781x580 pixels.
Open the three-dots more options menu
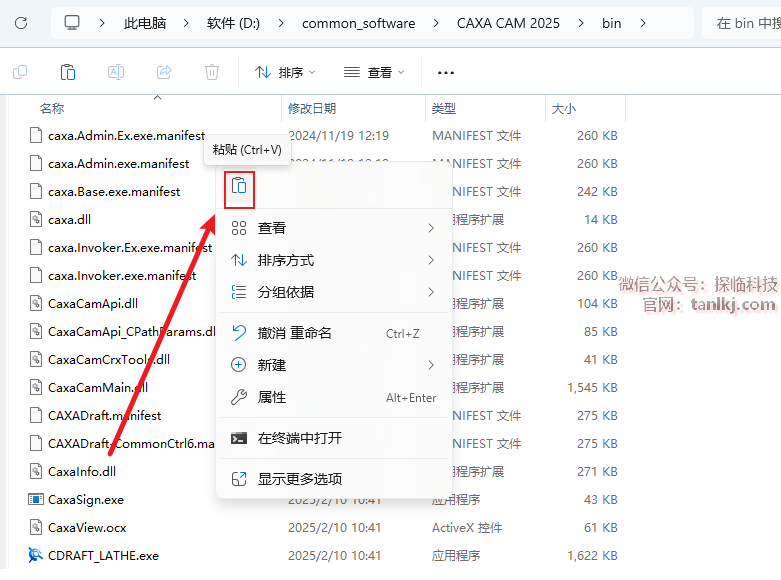446,72
